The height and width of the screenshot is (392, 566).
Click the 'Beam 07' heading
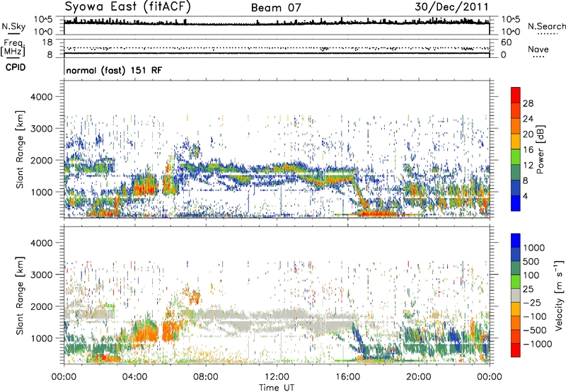(x=276, y=8)
